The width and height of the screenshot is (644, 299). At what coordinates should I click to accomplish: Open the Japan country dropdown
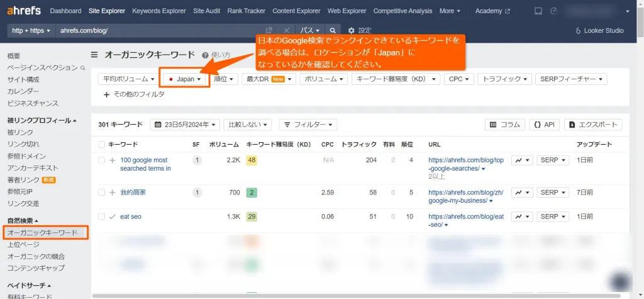[184, 79]
